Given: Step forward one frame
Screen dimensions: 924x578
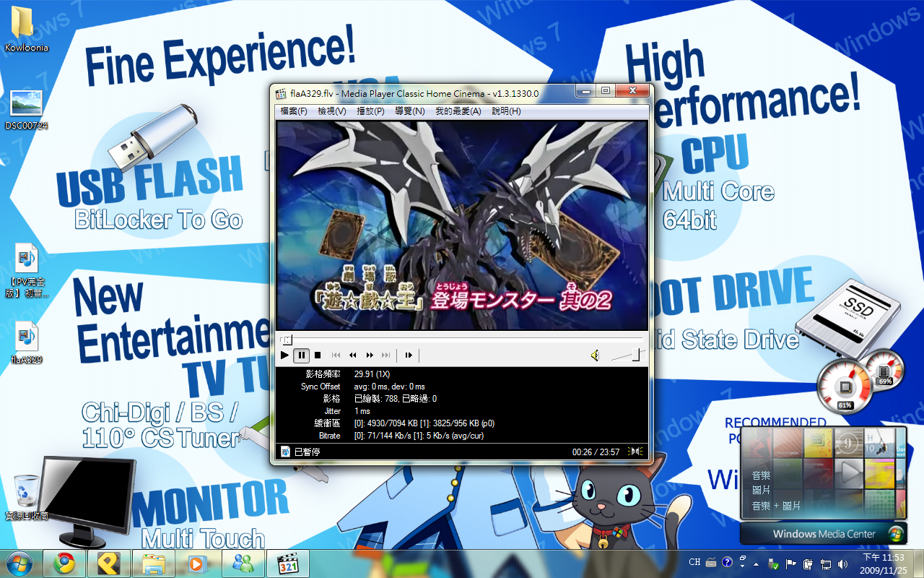Looking at the screenshot, I should (x=409, y=355).
